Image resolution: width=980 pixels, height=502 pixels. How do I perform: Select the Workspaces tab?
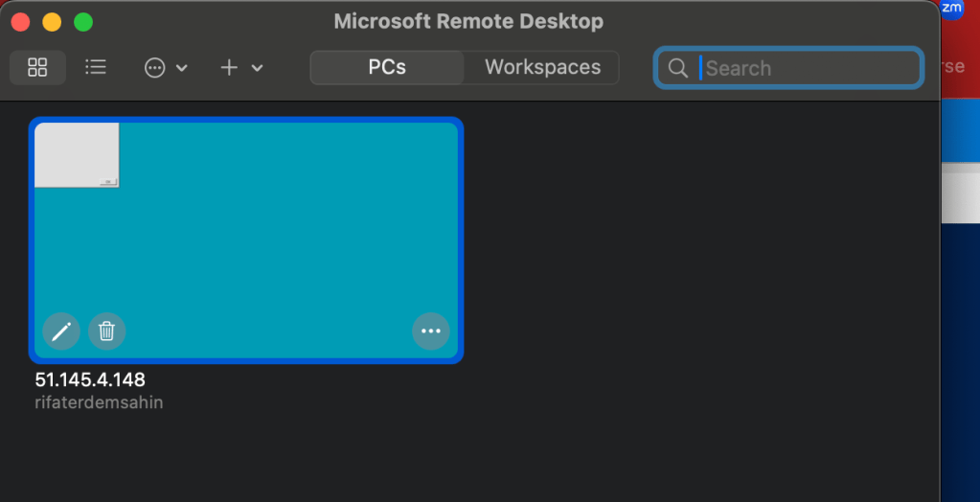click(542, 67)
